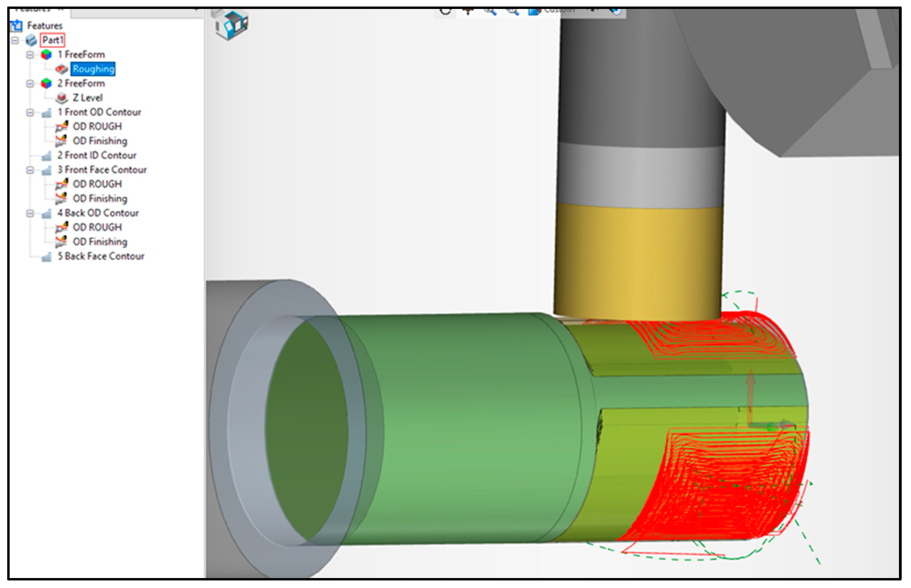Select the 2 Front ID Contour feature

pyautogui.click(x=97, y=155)
